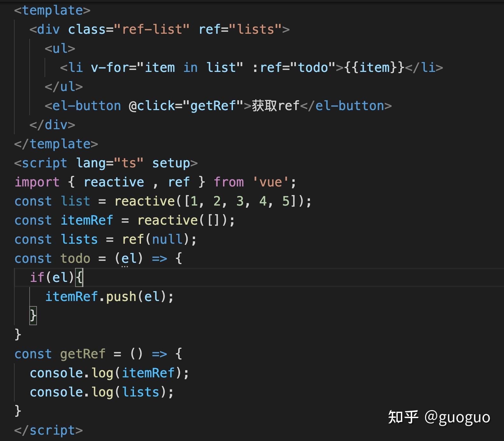
Task: Click the 知乎 @guoguo watermark
Action: [439, 417]
